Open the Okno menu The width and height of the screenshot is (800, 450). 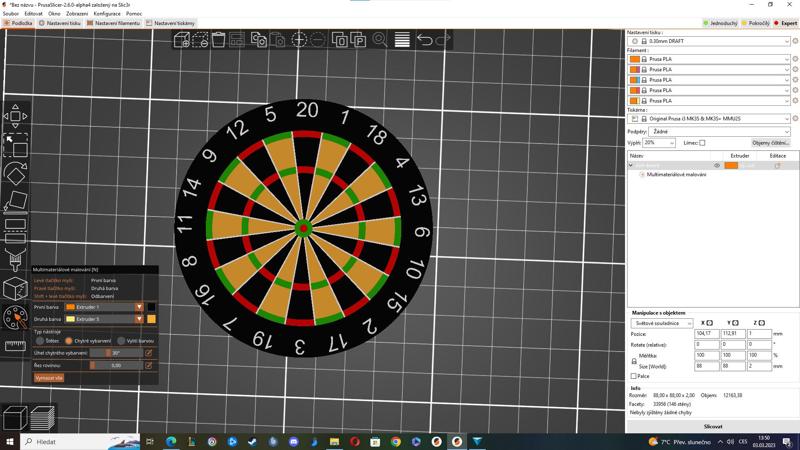coord(54,14)
